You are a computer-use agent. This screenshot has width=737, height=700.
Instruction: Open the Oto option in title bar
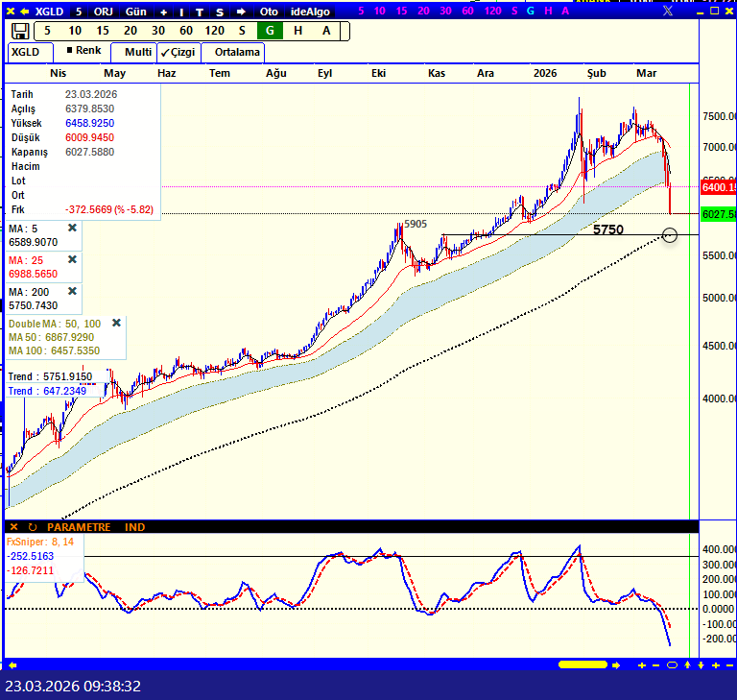click(269, 12)
